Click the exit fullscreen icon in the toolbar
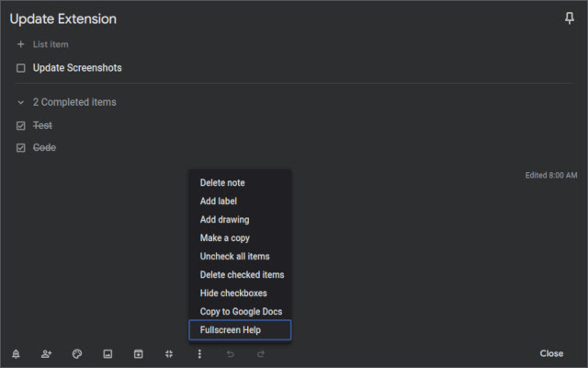This screenshot has height=368, width=588. click(x=169, y=353)
